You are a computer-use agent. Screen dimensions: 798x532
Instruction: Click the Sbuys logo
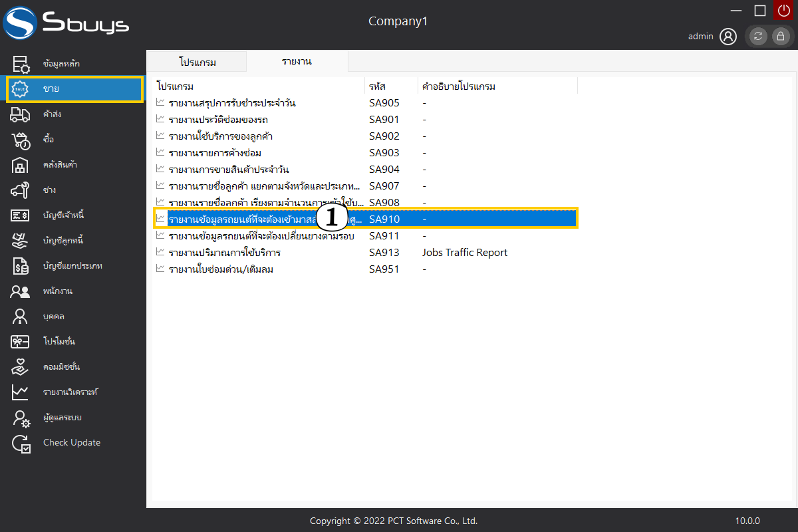coord(66,25)
